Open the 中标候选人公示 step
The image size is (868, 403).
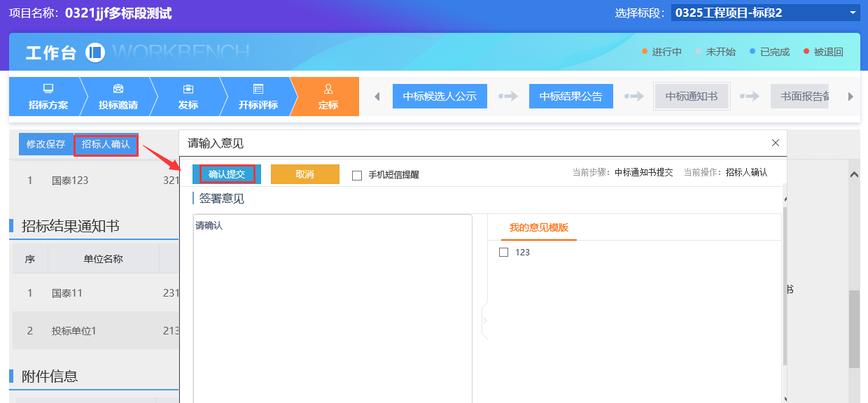(x=440, y=97)
